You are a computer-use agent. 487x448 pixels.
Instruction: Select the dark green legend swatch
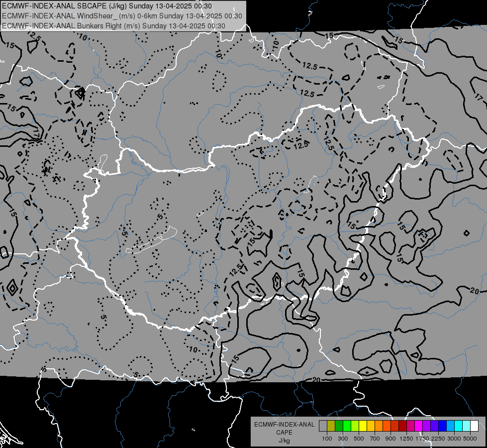pos(339,426)
